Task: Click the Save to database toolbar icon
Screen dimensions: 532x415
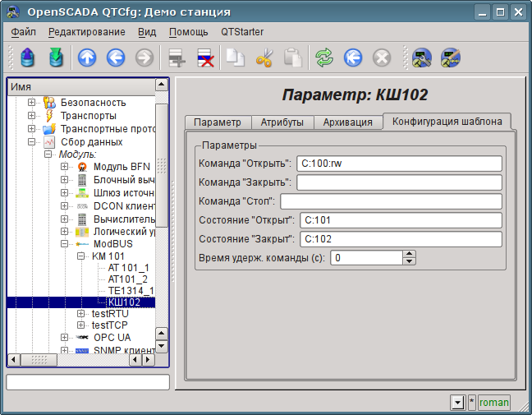Action: coord(56,58)
